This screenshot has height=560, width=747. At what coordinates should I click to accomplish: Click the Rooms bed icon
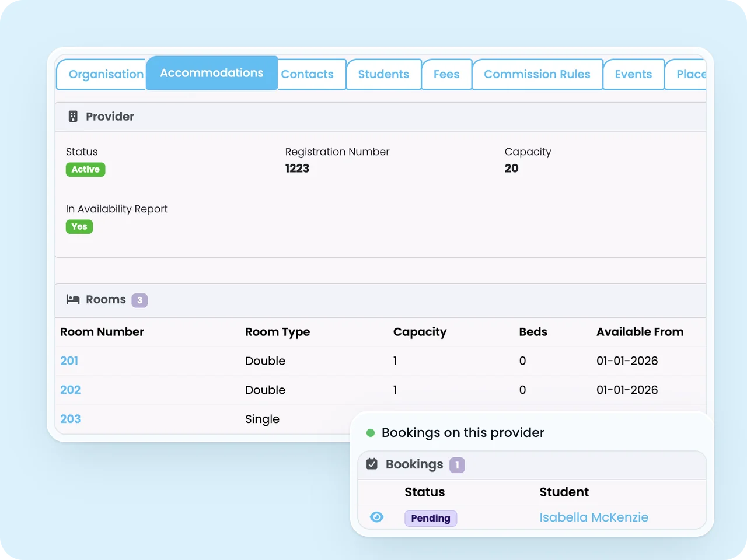pos(73,300)
